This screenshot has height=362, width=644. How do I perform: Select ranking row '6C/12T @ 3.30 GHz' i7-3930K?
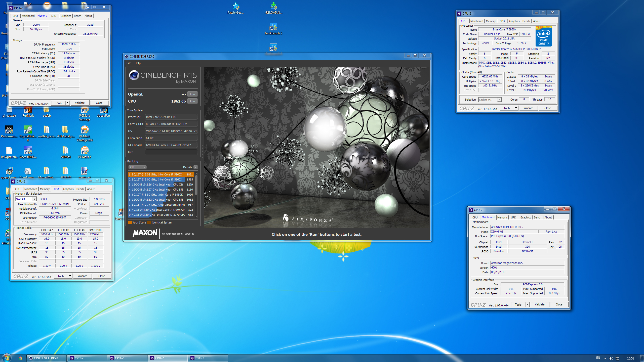tap(161, 195)
